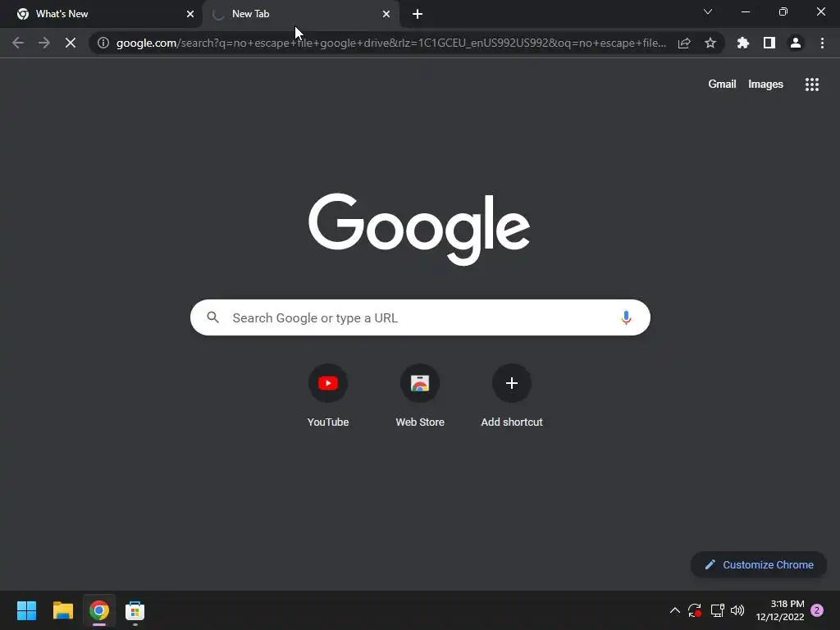This screenshot has height=630, width=840.
Task: Open network settings tray icon
Action: [717, 610]
